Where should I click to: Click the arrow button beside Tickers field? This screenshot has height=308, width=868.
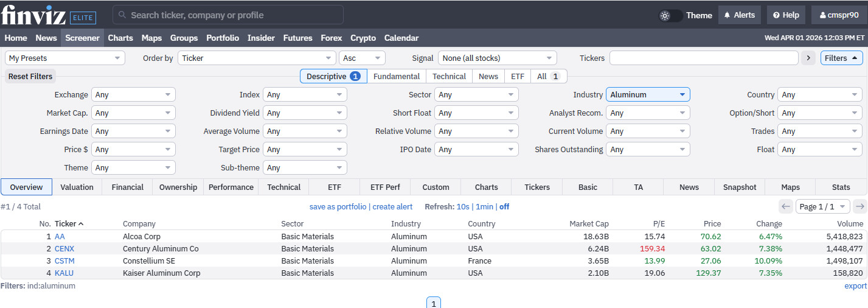click(808, 58)
